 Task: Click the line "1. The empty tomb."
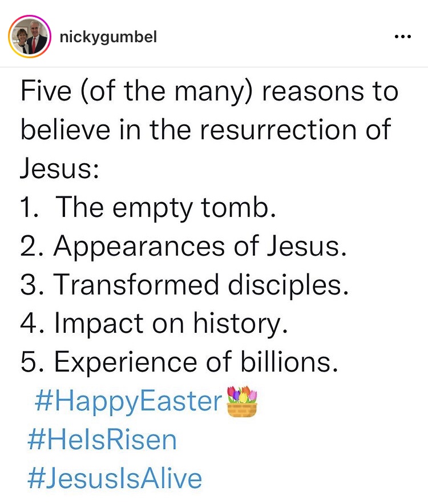tap(148, 208)
